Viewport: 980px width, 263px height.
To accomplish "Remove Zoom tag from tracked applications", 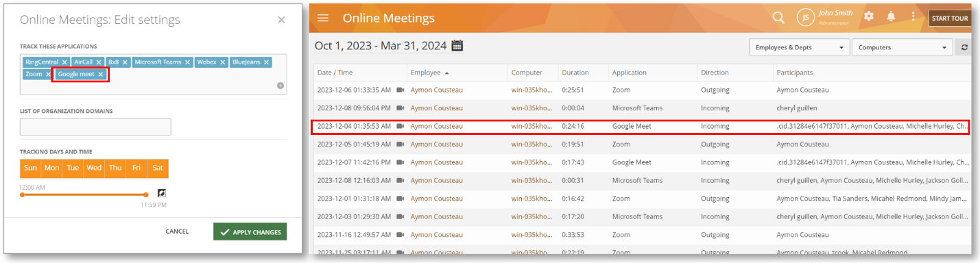I will tap(48, 74).
